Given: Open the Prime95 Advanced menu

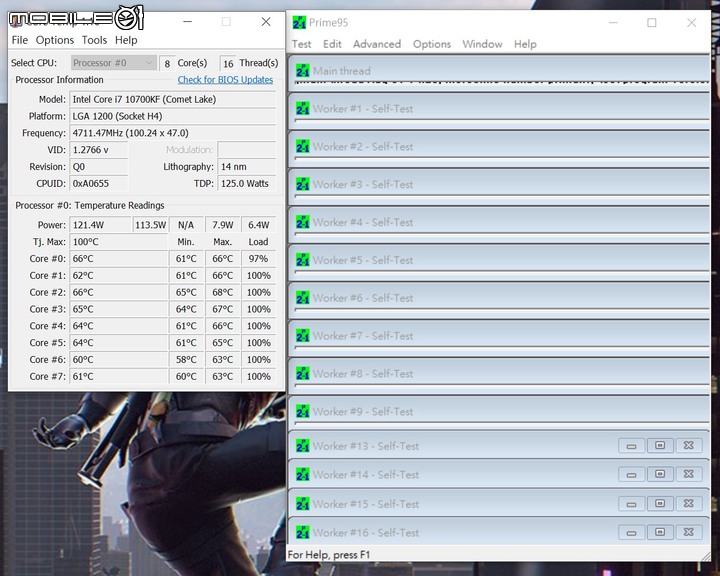Looking at the screenshot, I should (x=377, y=44).
